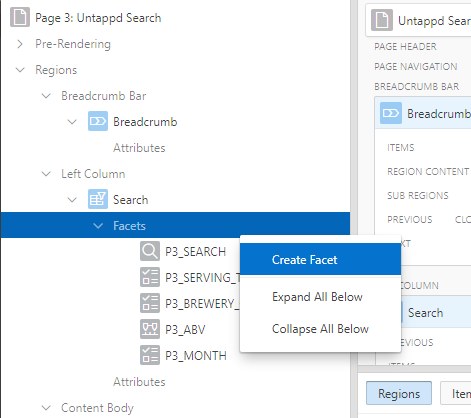Click PAGE HEADER in layout pane
The width and height of the screenshot is (471, 418).
click(405, 47)
